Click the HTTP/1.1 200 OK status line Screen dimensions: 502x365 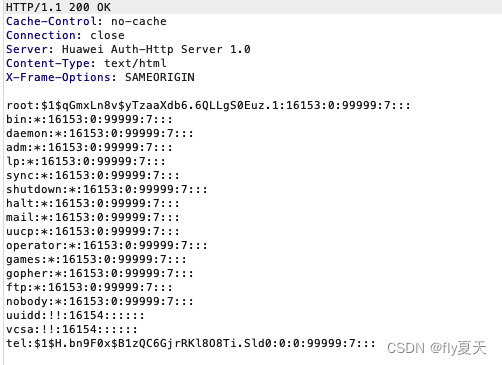pos(58,7)
